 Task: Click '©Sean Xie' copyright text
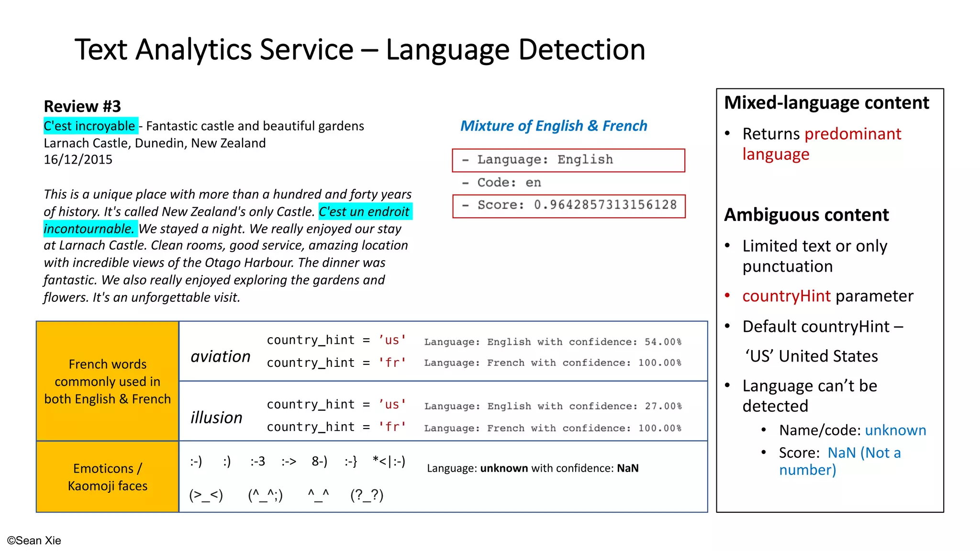pos(34,540)
